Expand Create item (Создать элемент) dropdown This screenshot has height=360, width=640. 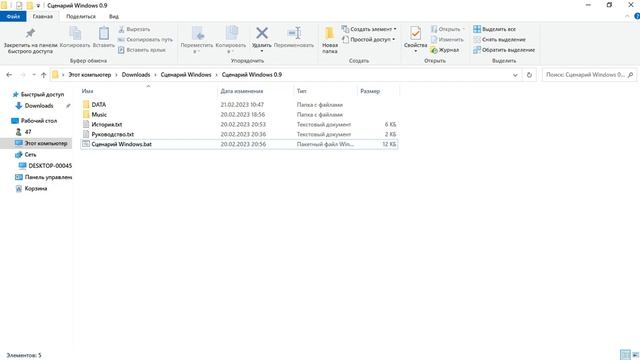[x=369, y=29]
